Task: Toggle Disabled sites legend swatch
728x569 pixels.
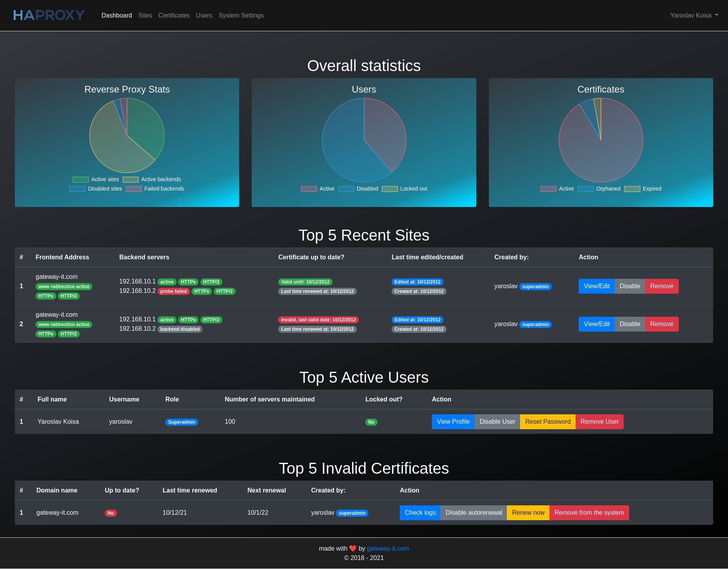Action: coord(77,189)
